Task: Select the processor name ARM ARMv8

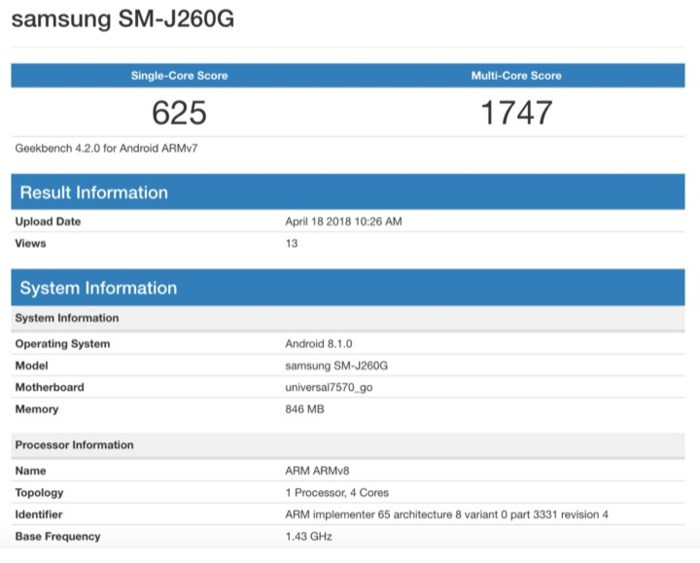Action: coord(319,471)
